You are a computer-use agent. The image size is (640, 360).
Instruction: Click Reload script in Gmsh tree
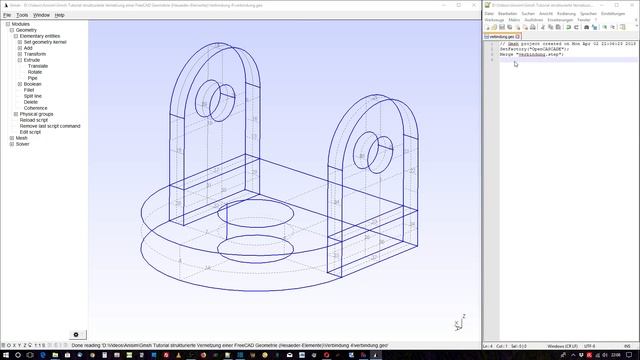(34, 120)
